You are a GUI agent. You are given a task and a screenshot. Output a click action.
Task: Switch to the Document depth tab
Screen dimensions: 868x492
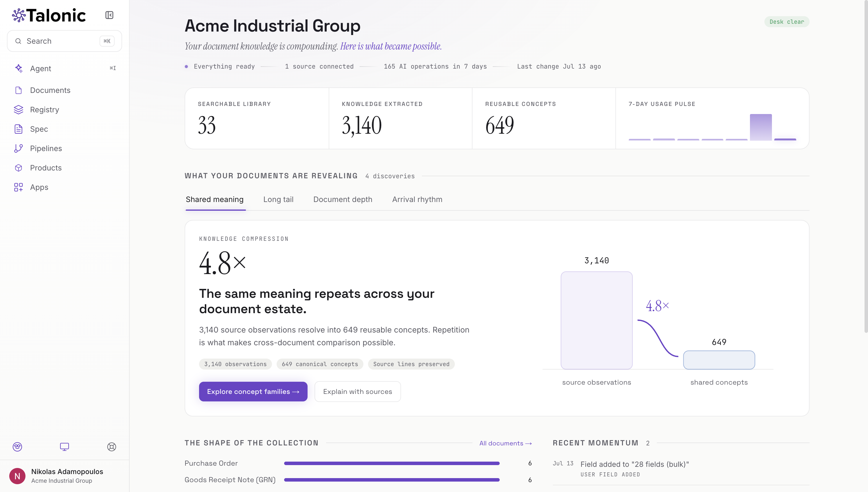pyautogui.click(x=343, y=199)
